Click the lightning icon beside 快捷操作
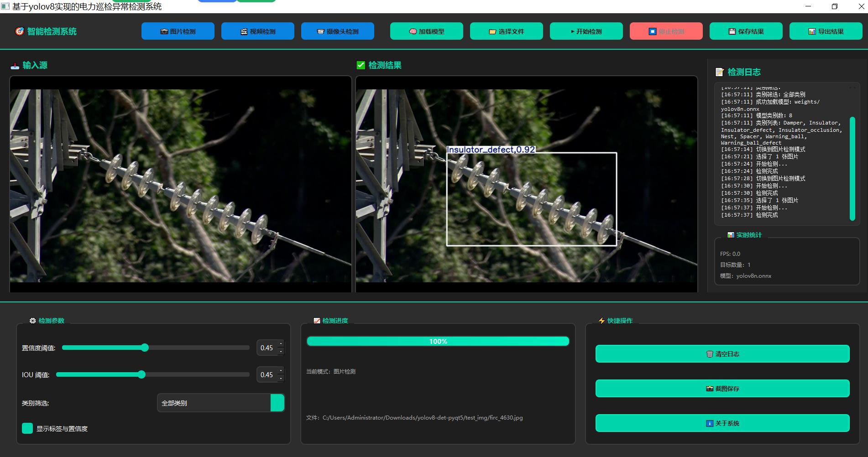This screenshot has width=868, height=457. point(601,321)
